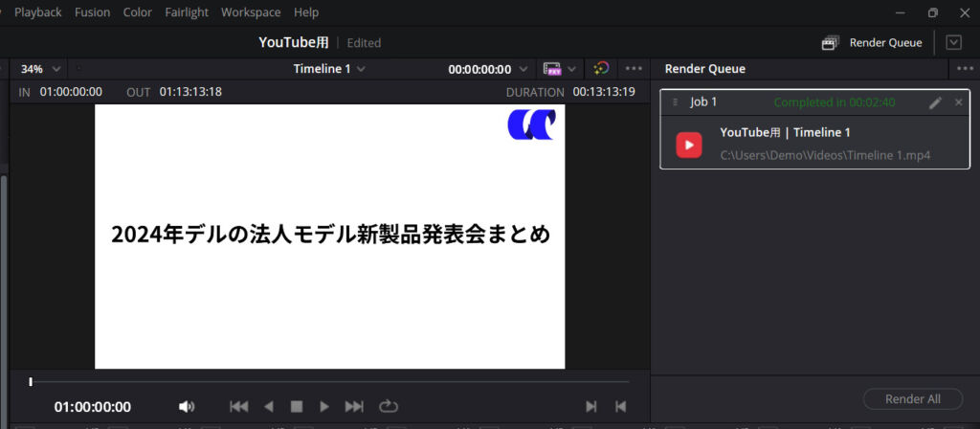The height and width of the screenshot is (429, 980).
Task: Toggle the Render Queue panel button
Action: [872, 42]
